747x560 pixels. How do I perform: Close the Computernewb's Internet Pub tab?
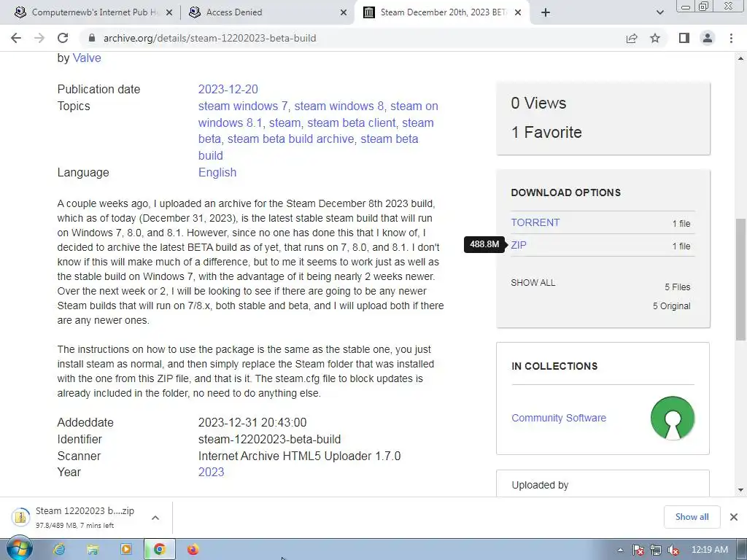[169, 12]
